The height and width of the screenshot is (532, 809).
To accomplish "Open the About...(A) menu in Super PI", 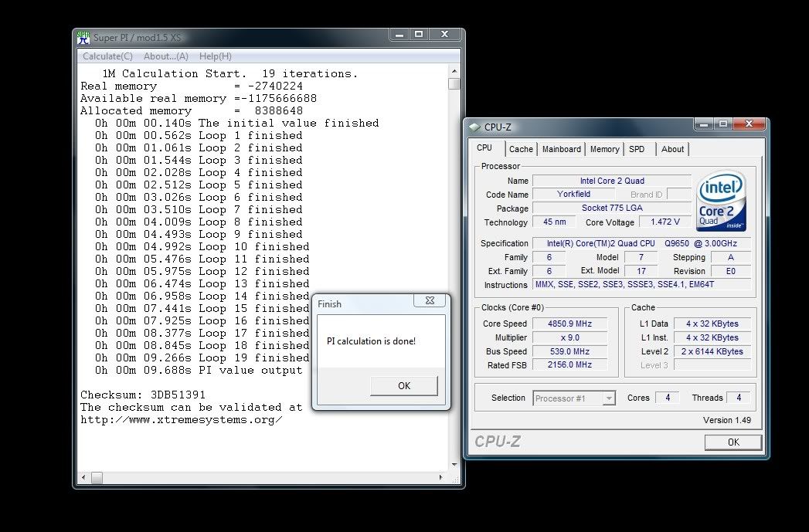I will click(x=165, y=56).
